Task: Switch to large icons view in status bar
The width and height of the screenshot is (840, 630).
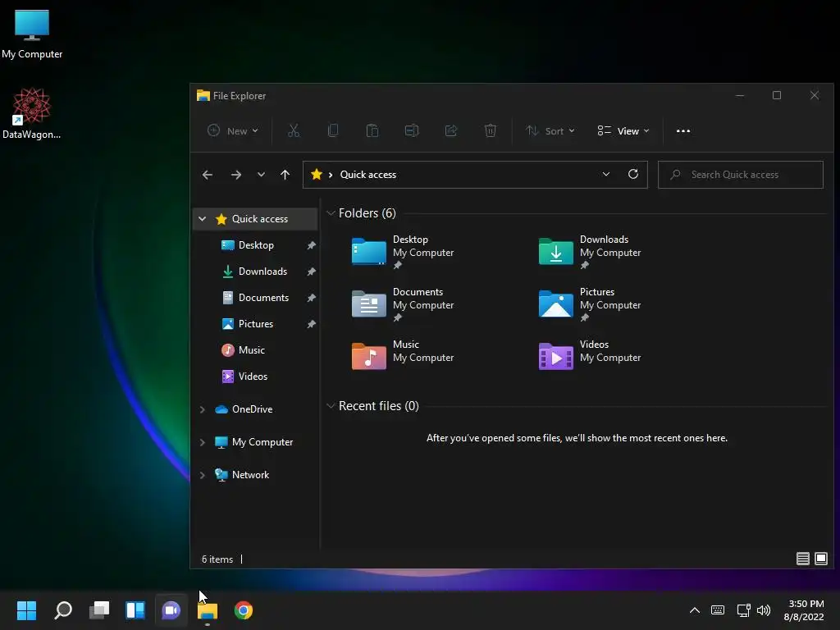Action: (820, 559)
